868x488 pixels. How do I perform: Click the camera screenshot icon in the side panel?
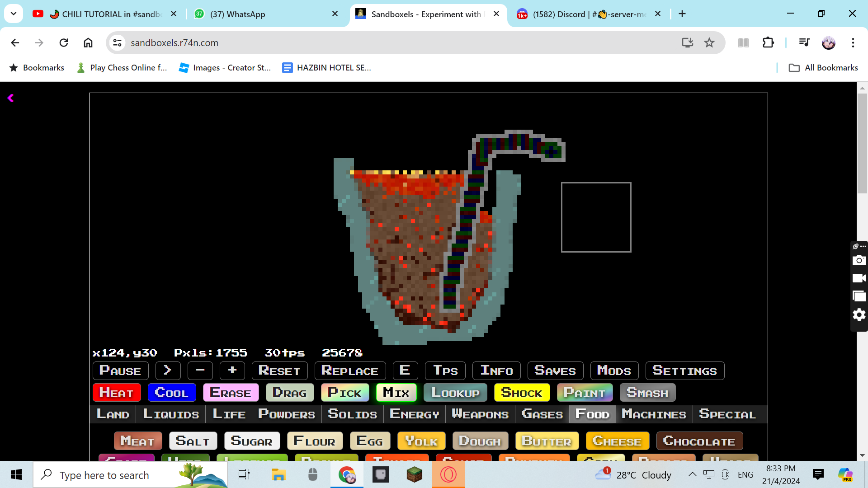point(859,260)
